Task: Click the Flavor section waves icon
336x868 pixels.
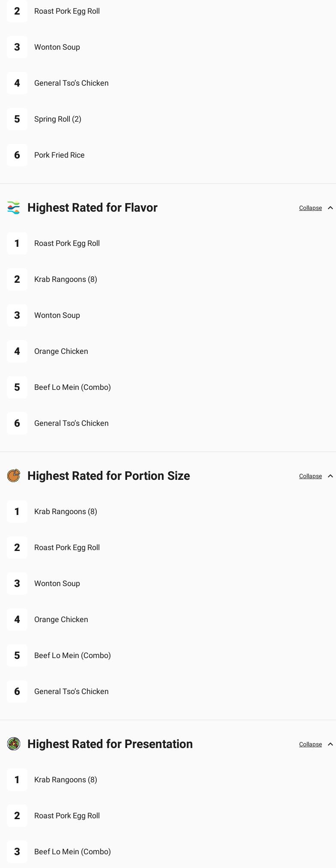Action: tap(14, 208)
